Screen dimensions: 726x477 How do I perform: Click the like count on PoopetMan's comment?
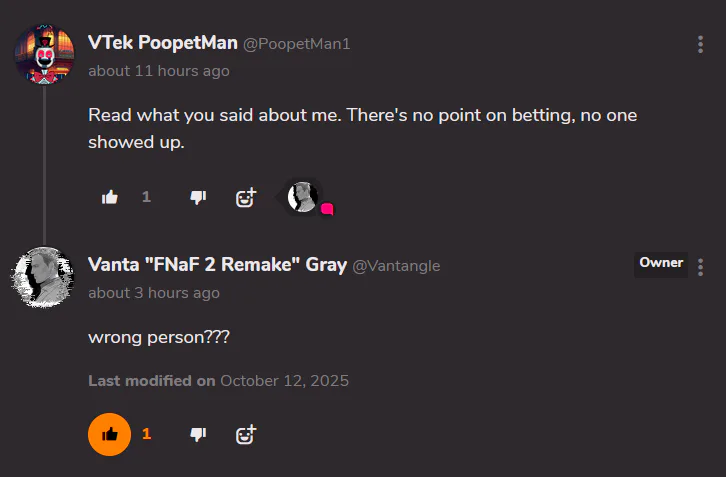(x=146, y=197)
